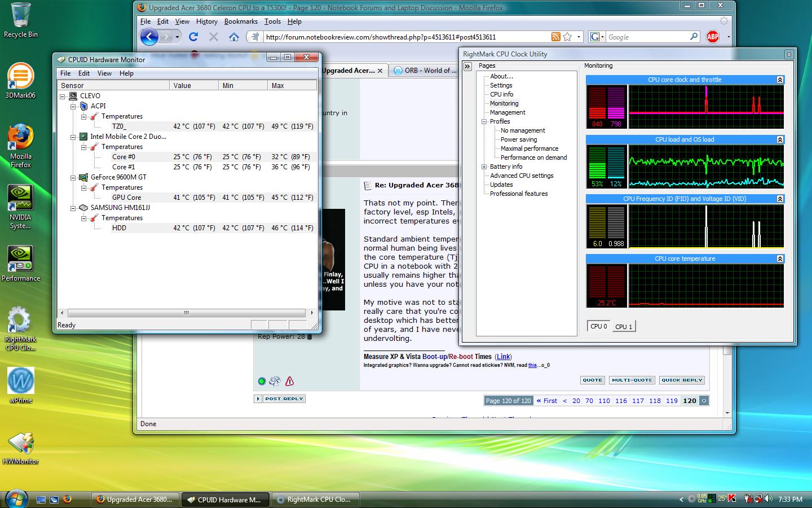This screenshot has height=508, width=812.
Task: Reload the page in Firefox
Action: 193,37
